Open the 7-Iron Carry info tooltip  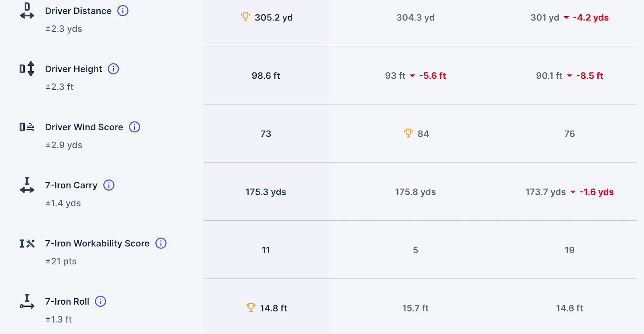coord(109,185)
